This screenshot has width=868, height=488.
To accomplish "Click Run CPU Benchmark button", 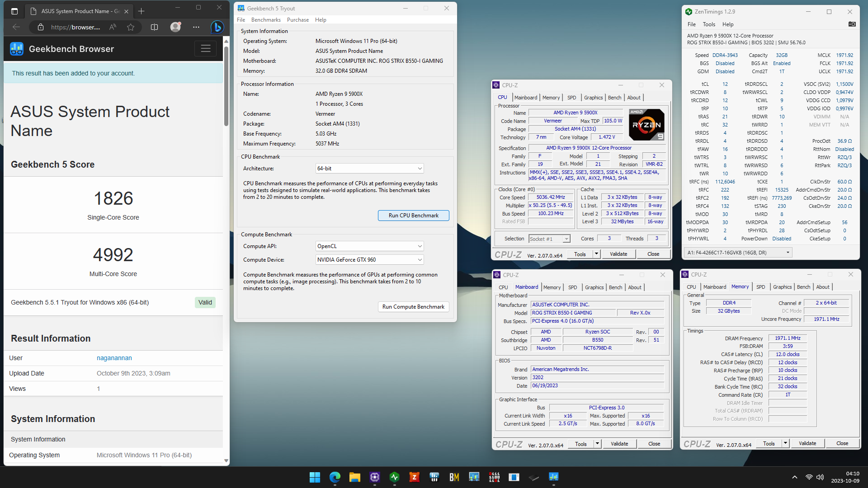I will tap(414, 216).
